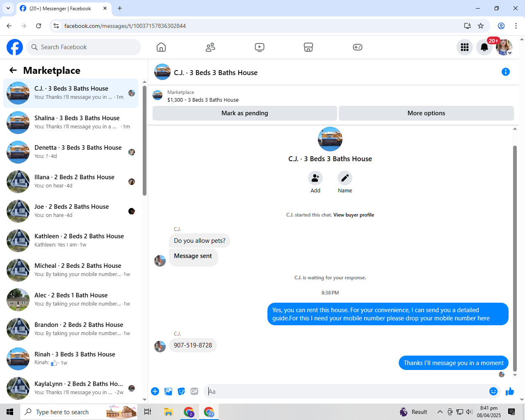Open the Menu grid icon
Viewport: 525px width, 420px height.
[465, 47]
